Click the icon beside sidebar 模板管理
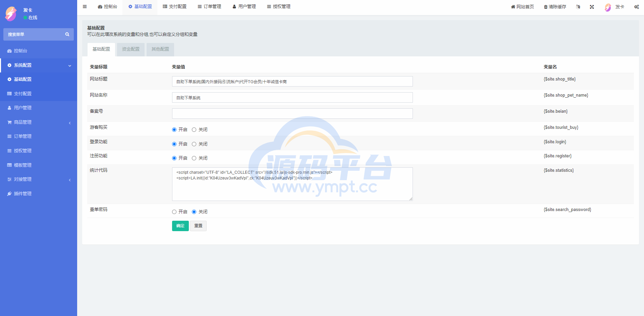This screenshot has width=644, height=316. (9, 165)
